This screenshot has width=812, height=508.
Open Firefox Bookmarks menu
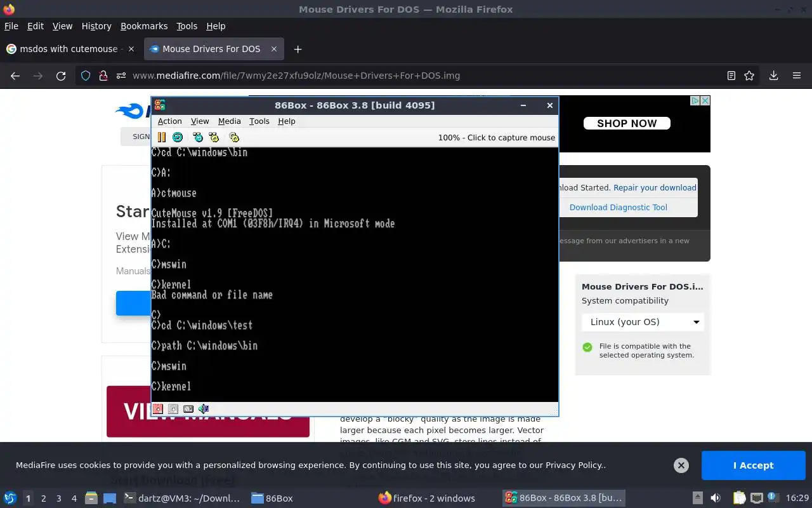click(x=144, y=26)
